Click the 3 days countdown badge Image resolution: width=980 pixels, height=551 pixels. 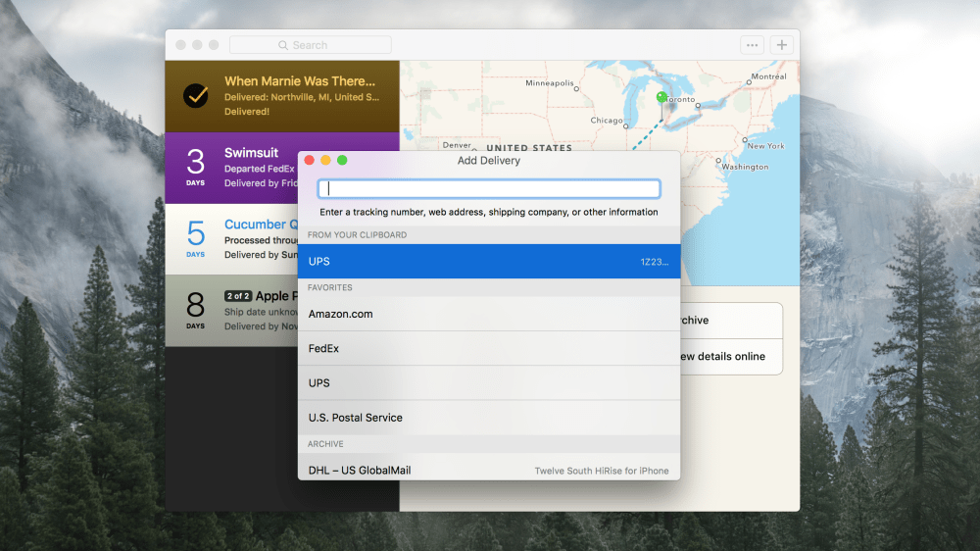(x=196, y=167)
